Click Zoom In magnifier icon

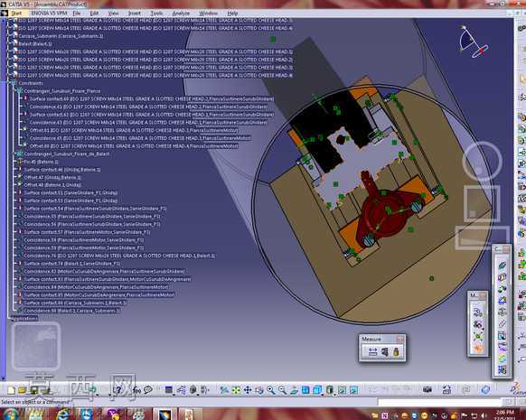[271, 390]
